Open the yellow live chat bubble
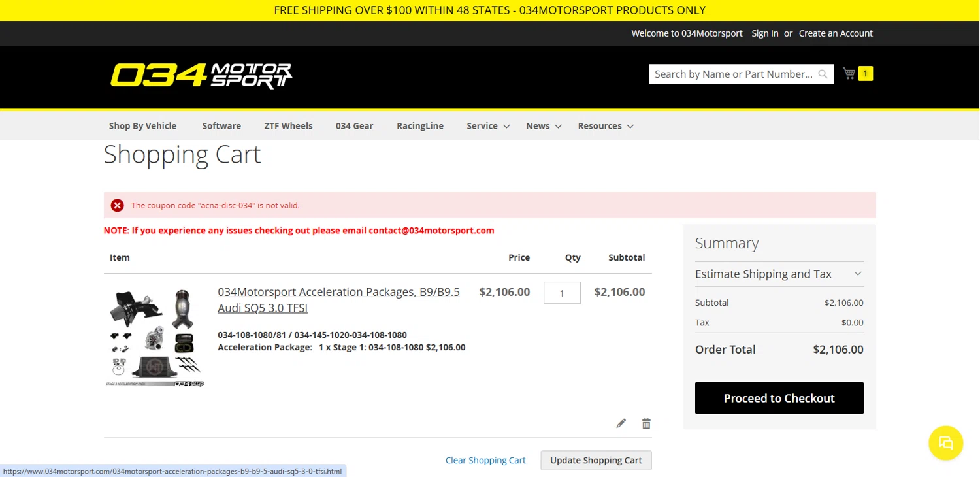This screenshot has height=477, width=980. click(946, 442)
